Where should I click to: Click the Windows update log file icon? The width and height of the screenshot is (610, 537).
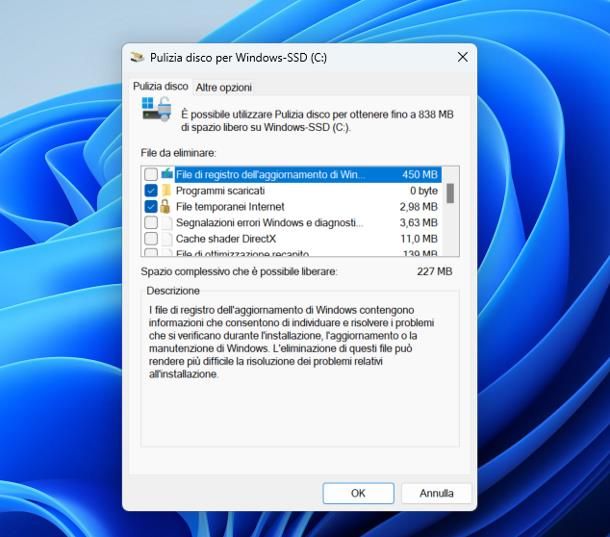(x=167, y=173)
